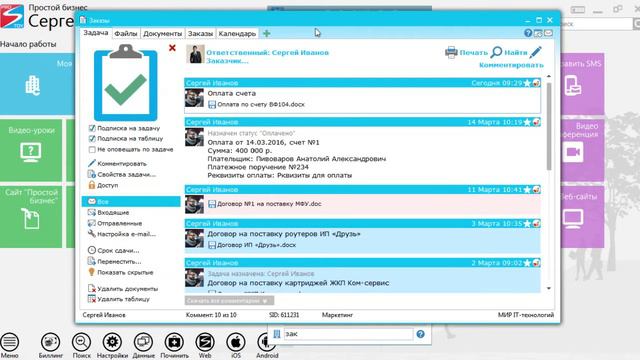Switch to the Заказы tab

200,33
